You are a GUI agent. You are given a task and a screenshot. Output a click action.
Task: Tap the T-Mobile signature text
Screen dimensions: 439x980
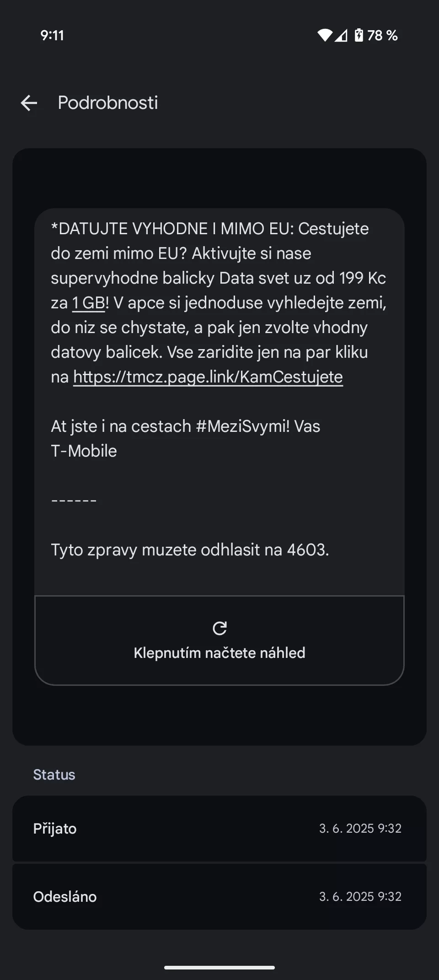pos(84,451)
